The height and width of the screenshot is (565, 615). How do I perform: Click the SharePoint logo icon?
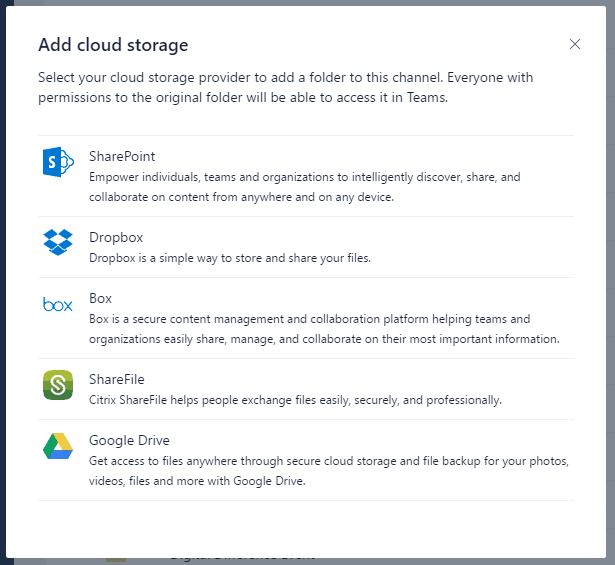58,162
